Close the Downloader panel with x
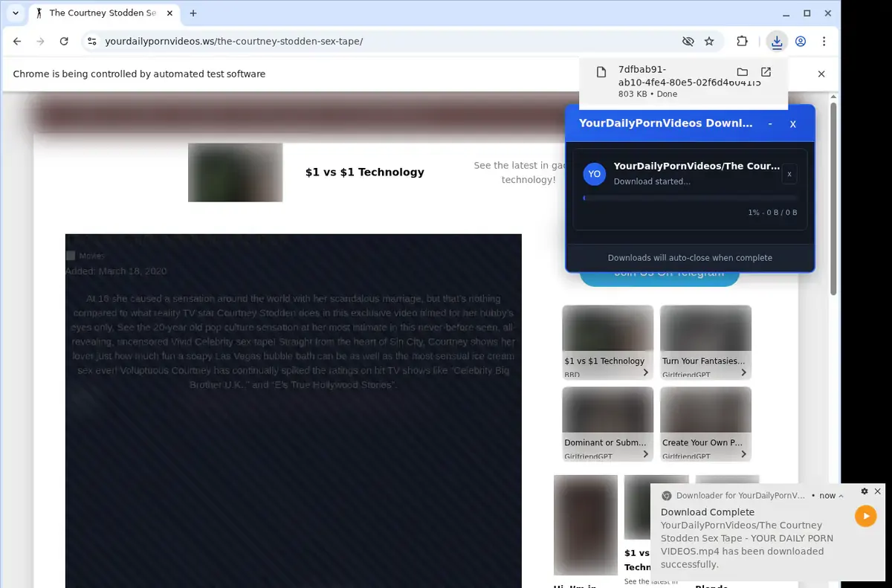Image resolution: width=892 pixels, height=588 pixels. [793, 124]
